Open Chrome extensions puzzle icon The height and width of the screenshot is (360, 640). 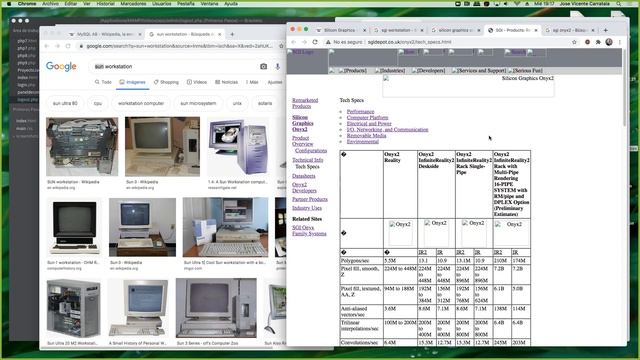point(598,42)
